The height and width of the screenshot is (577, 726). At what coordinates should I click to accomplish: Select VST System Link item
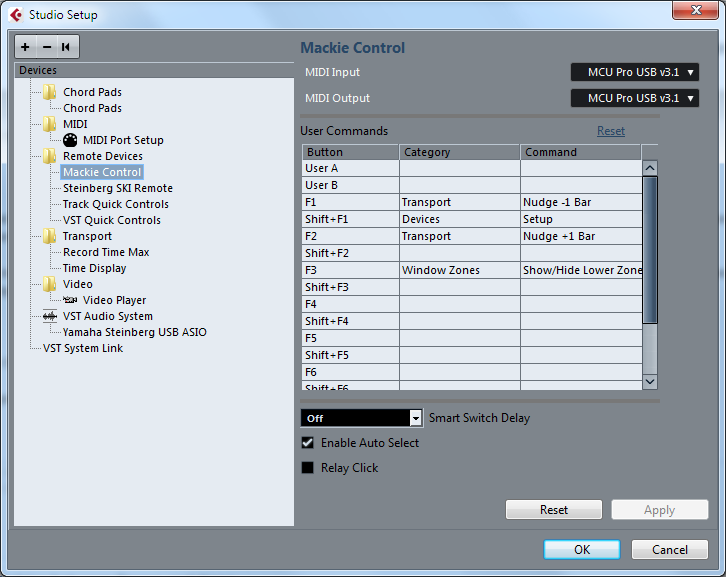[83, 348]
